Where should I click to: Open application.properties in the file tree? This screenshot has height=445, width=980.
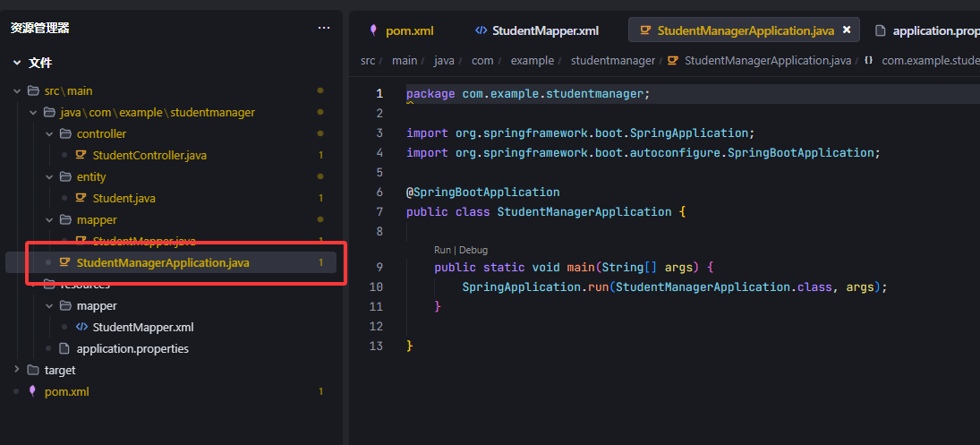(132, 348)
